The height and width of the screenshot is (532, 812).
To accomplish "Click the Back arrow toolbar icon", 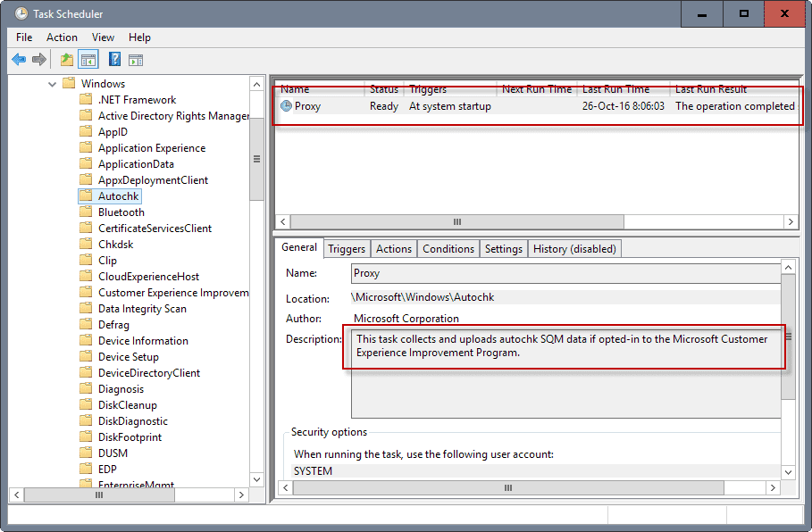I will 19,60.
